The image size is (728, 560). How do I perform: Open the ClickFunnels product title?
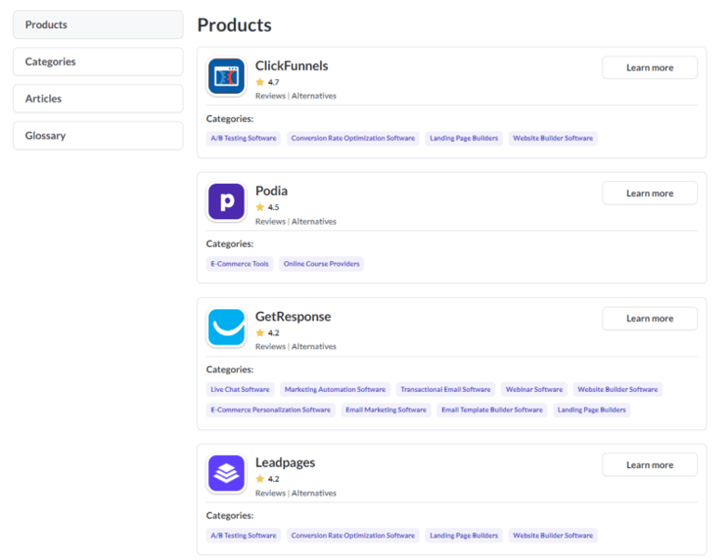pos(292,66)
